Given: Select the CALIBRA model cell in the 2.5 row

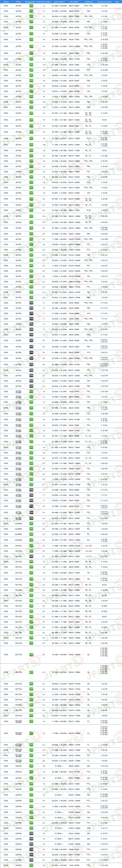Looking at the screenshot, I should (18, 540).
